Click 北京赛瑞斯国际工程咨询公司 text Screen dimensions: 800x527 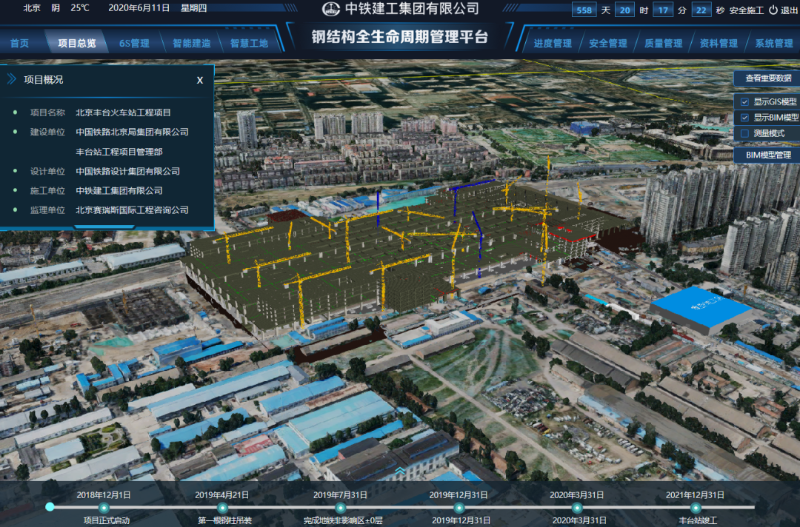click(x=132, y=210)
